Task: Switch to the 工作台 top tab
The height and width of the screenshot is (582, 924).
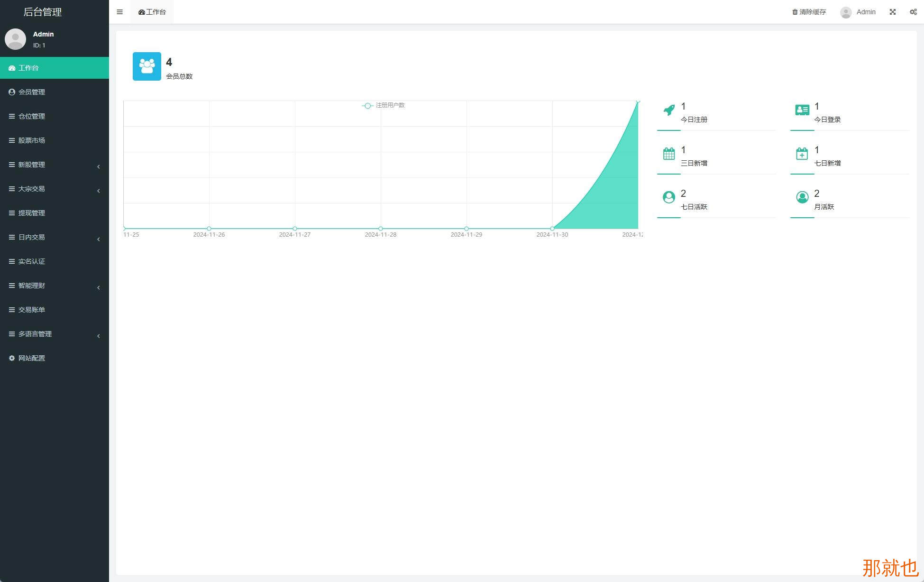Action: [x=152, y=12]
